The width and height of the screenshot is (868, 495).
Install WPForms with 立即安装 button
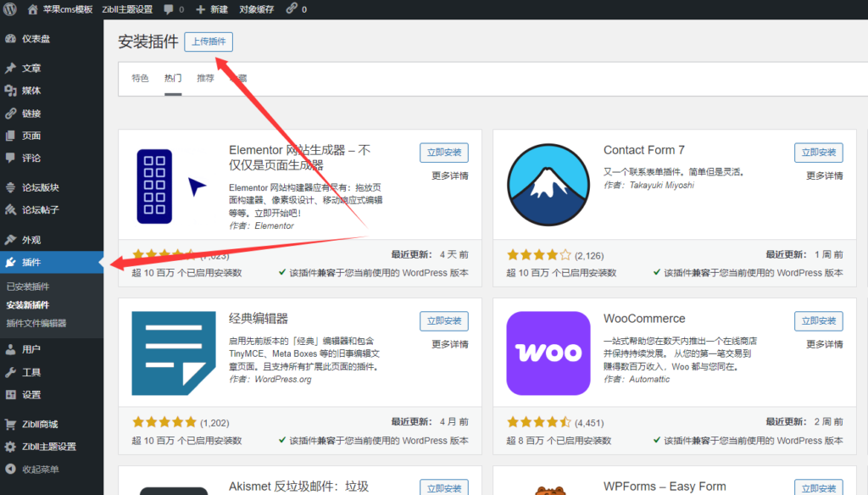[x=819, y=487]
